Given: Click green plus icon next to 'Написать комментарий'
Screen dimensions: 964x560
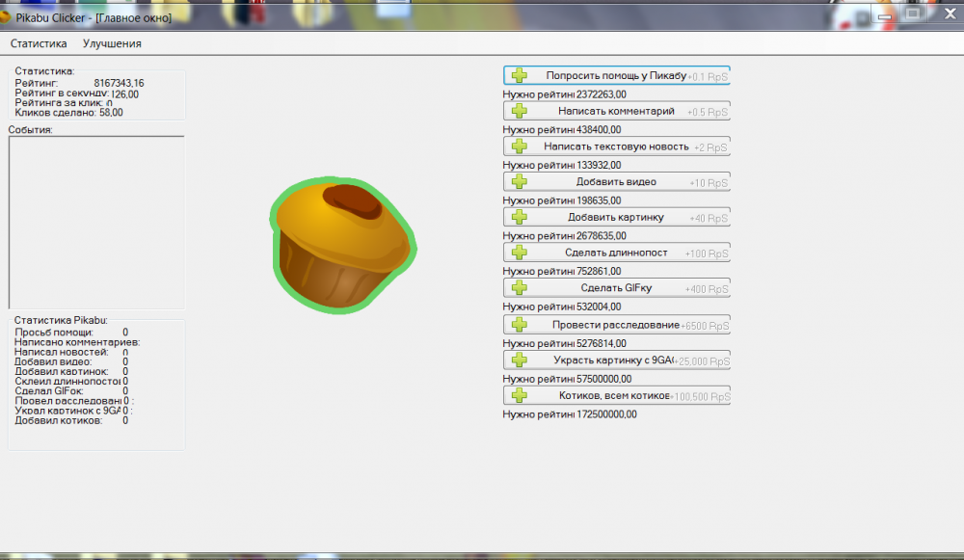Looking at the screenshot, I should click(x=520, y=111).
